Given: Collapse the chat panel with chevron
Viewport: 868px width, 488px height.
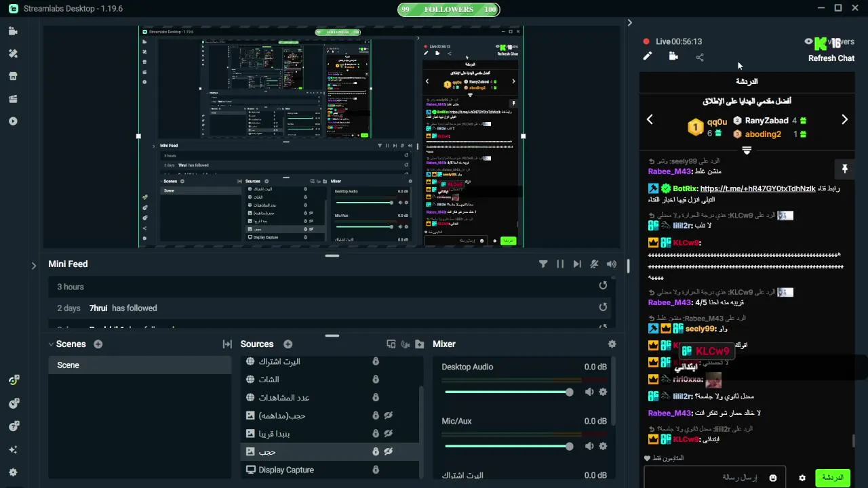Looking at the screenshot, I should pos(629,23).
